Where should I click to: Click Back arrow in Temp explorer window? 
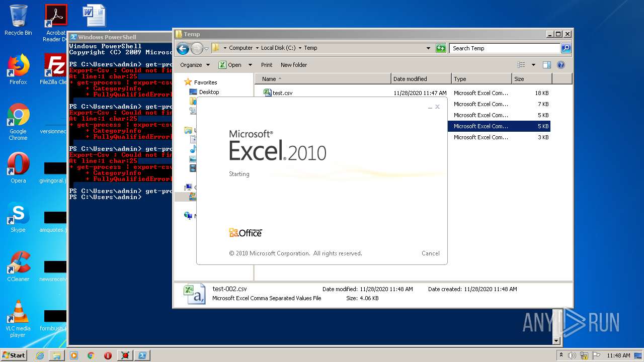click(x=183, y=48)
